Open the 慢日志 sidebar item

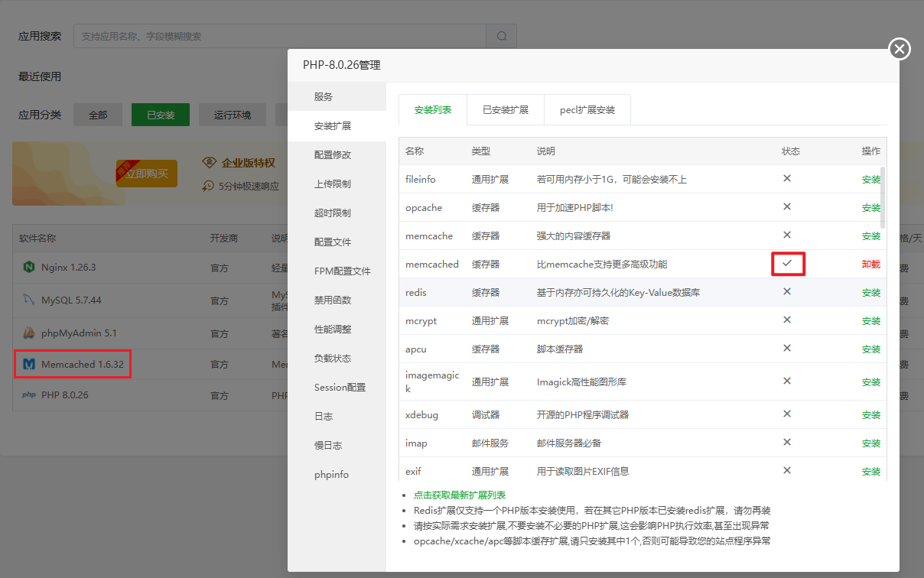coord(337,446)
